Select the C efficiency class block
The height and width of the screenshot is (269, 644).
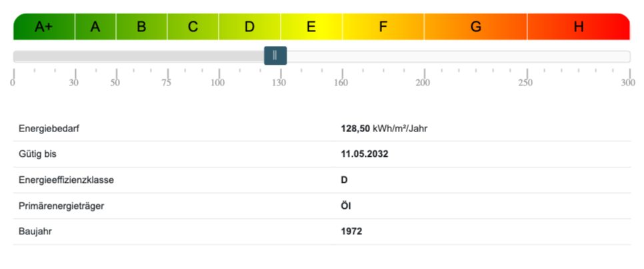(x=193, y=27)
